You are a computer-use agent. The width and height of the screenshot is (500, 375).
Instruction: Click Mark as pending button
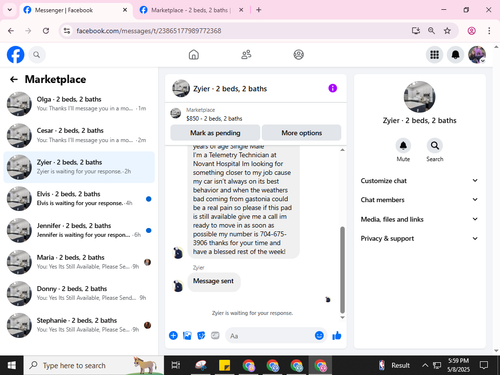215,133
